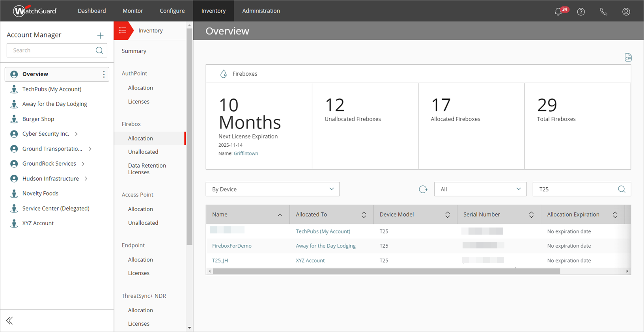Image resolution: width=644 pixels, height=332 pixels.
Task: Open the FireboxForDemo device link
Action: [x=232, y=246]
